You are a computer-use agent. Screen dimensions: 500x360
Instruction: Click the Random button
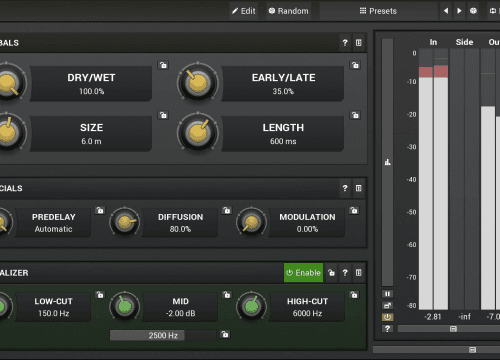pos(289,11)
